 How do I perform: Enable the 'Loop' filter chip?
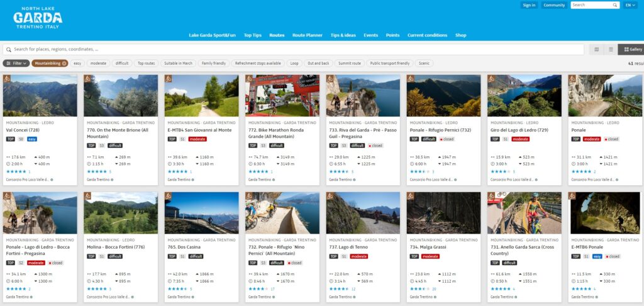[294, 64]
